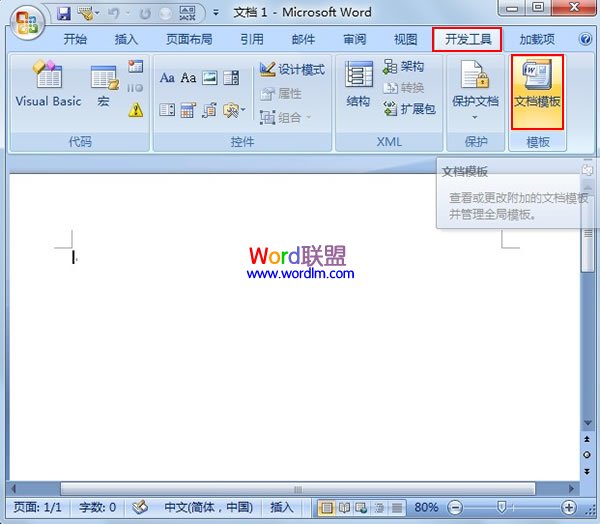Viewport: 600px width, 524px height.
Task: Click the horizontal scrollbar right arrow
Action: click(x=572, y=488)
